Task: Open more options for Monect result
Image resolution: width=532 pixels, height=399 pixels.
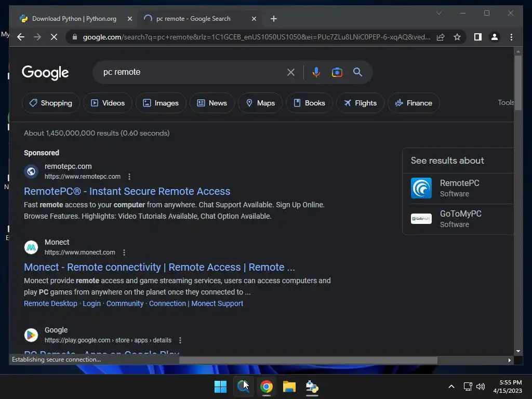Action: [124, 252]
